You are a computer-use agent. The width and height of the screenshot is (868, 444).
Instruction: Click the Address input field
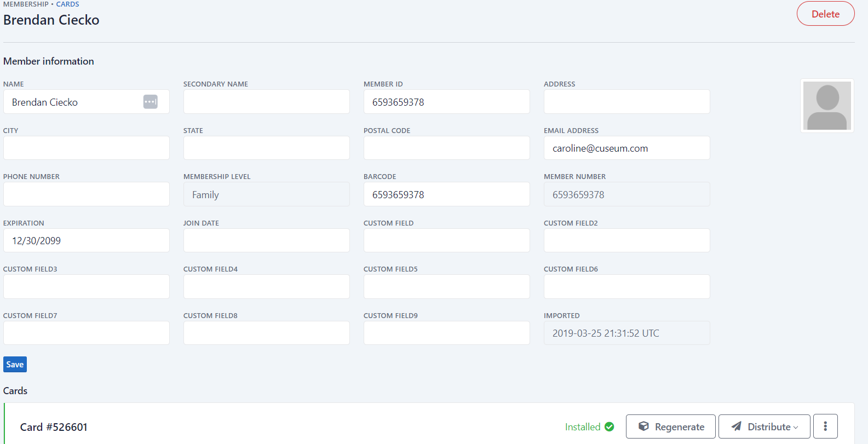click(x=626, y=102)
